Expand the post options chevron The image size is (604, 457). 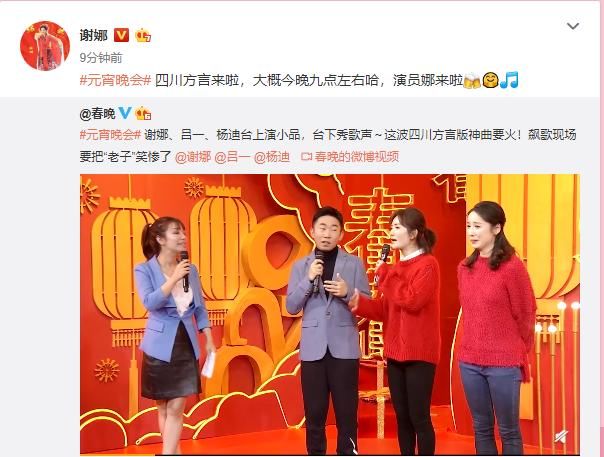coord(573,26)
